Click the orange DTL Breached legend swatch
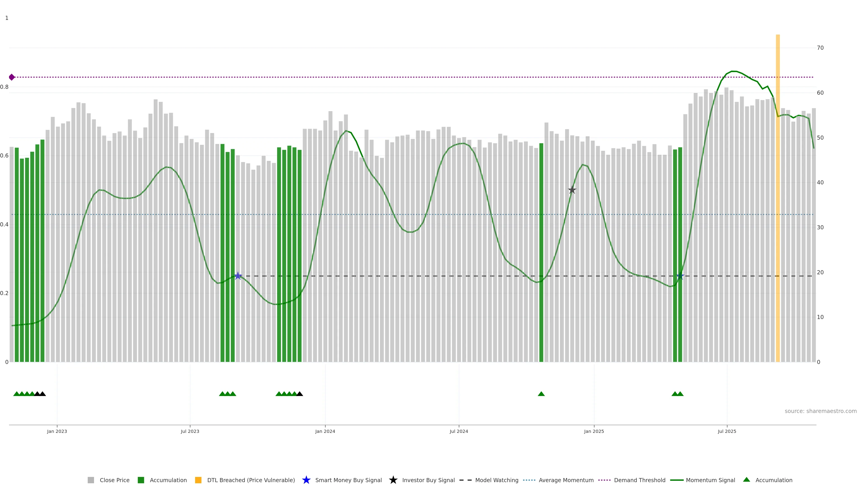Screen dimensions: 868x488 [x=198, y=480]
